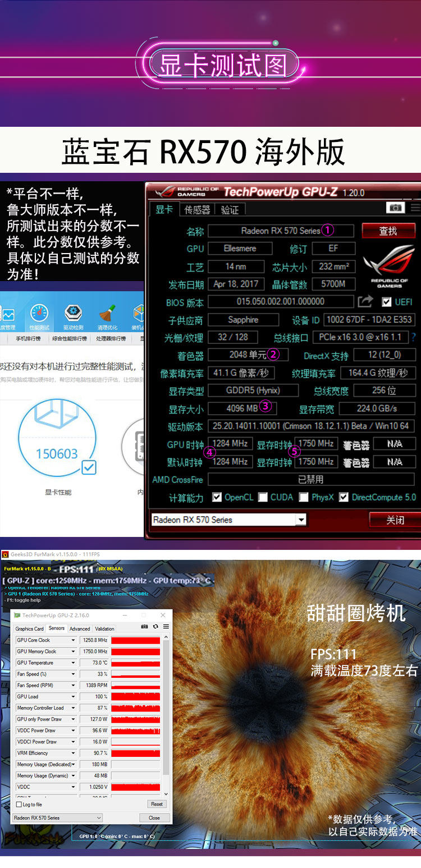Open the Advanced tab
The image size is (421, 868).
[80, 629]
